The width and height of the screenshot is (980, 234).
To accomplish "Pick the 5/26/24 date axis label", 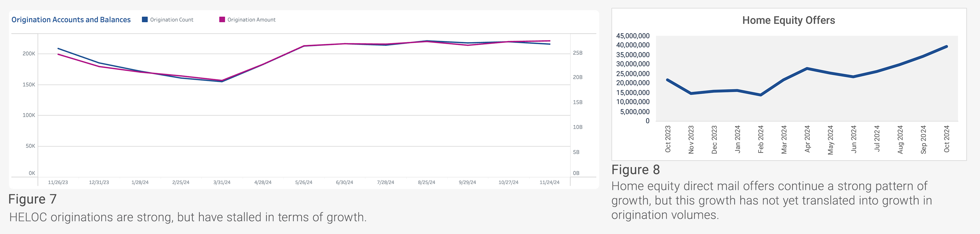I will pyautogui.click(x=304, y=183).
